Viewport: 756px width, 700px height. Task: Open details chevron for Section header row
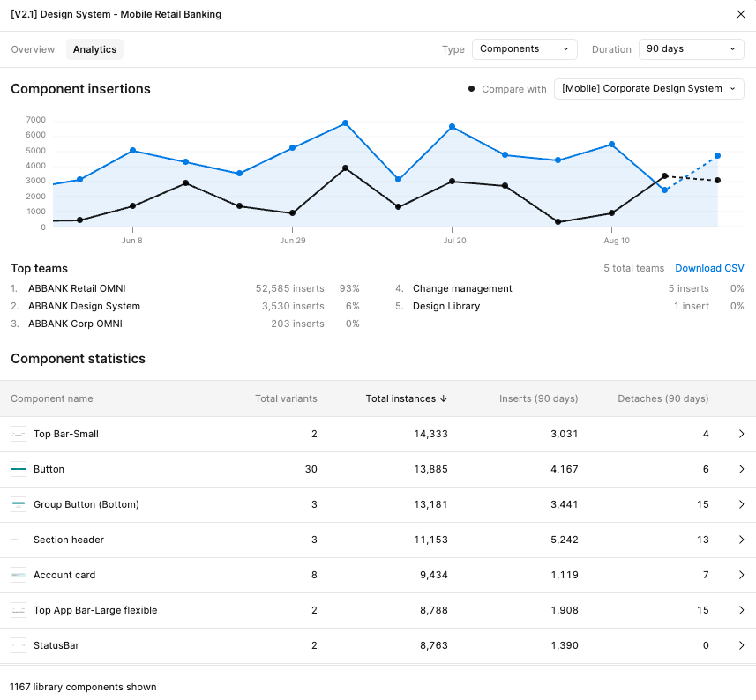(x=741, y=540)
